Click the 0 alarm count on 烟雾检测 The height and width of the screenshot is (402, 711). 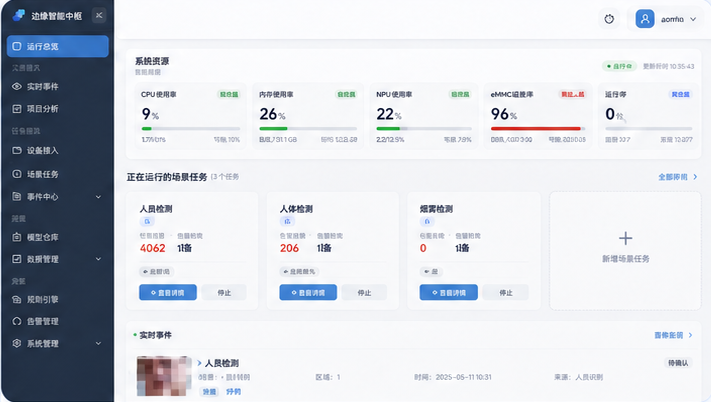pyautogui.click(x=423, y=248)
